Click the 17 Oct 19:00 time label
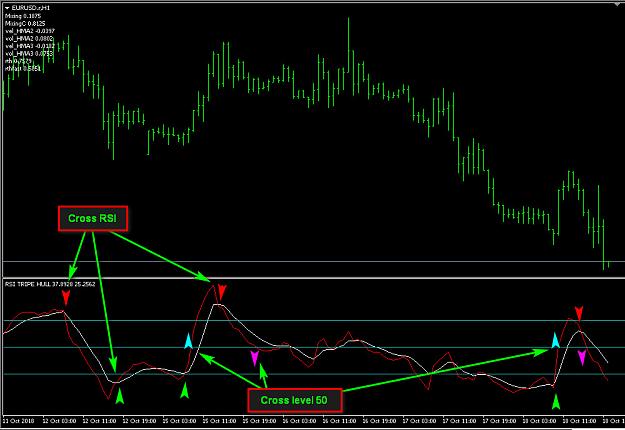Viewport: 625px width, 430px height. click(500, 421)
